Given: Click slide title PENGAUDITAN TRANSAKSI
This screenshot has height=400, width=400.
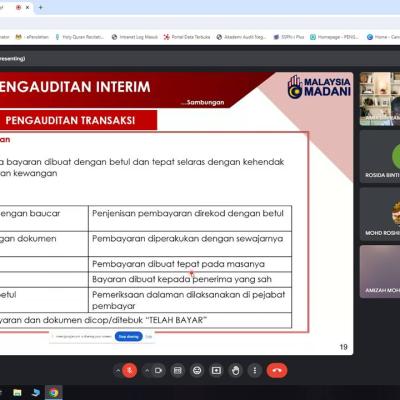Looking at the screenshot, I should click(x=70, y=120).
